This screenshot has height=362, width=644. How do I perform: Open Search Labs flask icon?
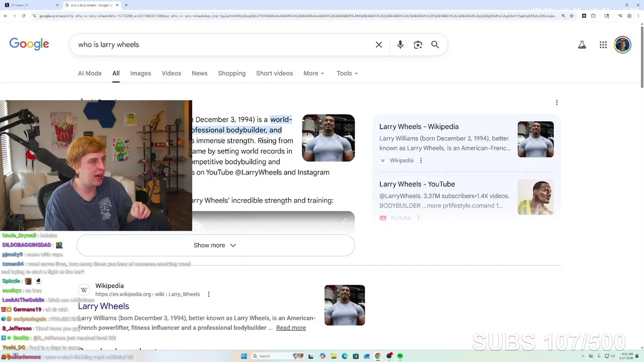[x=582, y=45]
